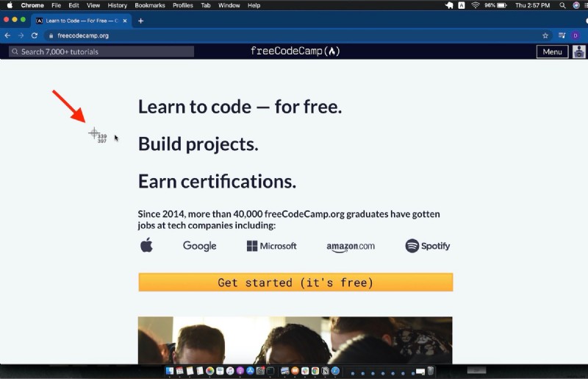Open the freeCodeCamp Menu button
The image size is (588, 379).
pos(552,52)
